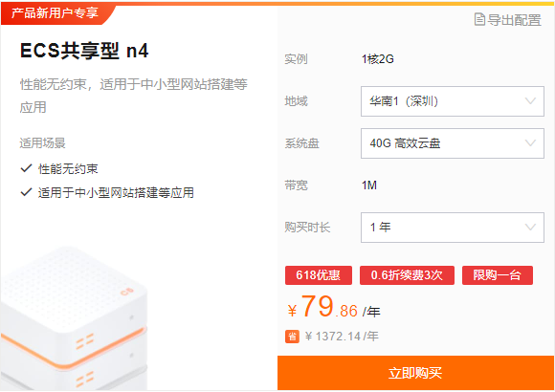The image size is (555, 392).
Task: Click the chevron arrow in the 系统盘 selector
Action: click(x=530, y=143)
